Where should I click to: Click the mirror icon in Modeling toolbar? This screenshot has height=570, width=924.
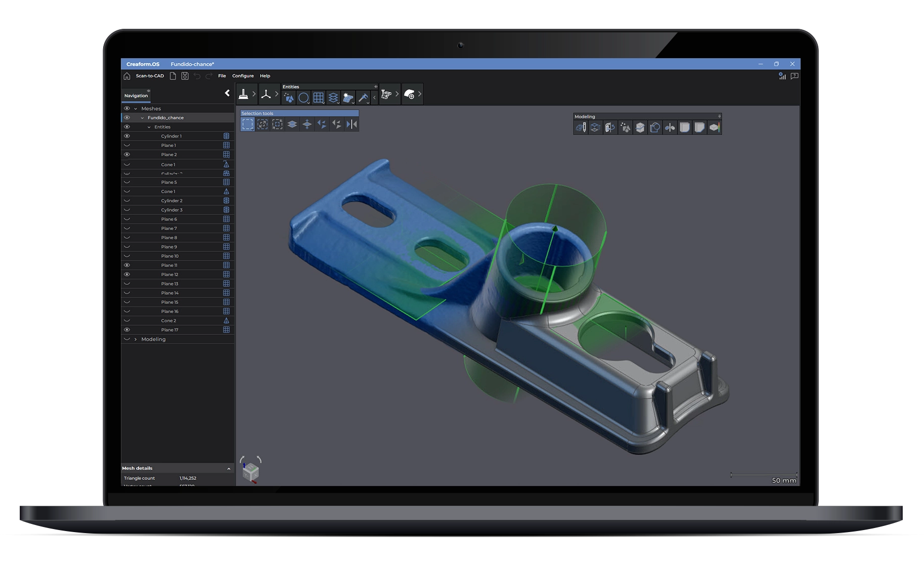pos(670,128)
